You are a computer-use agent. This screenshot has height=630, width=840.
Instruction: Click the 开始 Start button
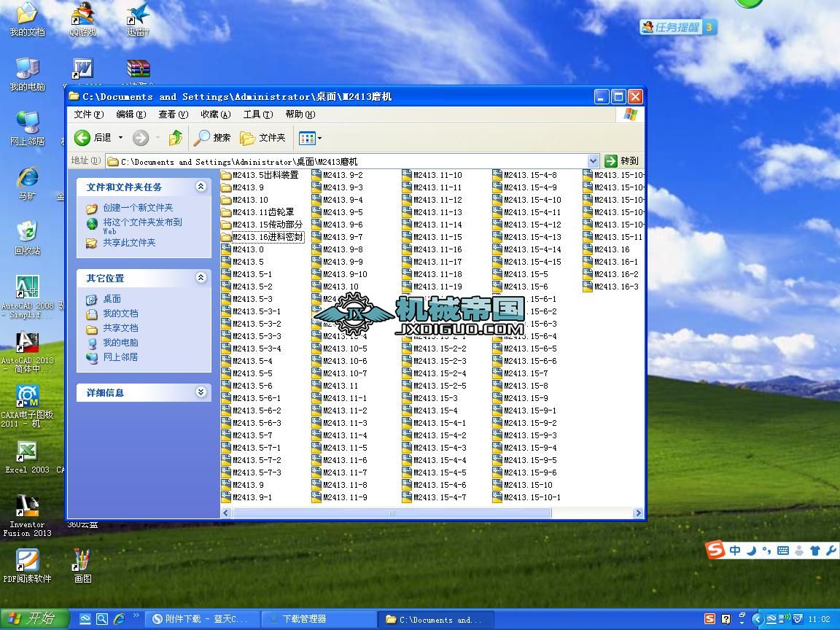pos(34,619)
